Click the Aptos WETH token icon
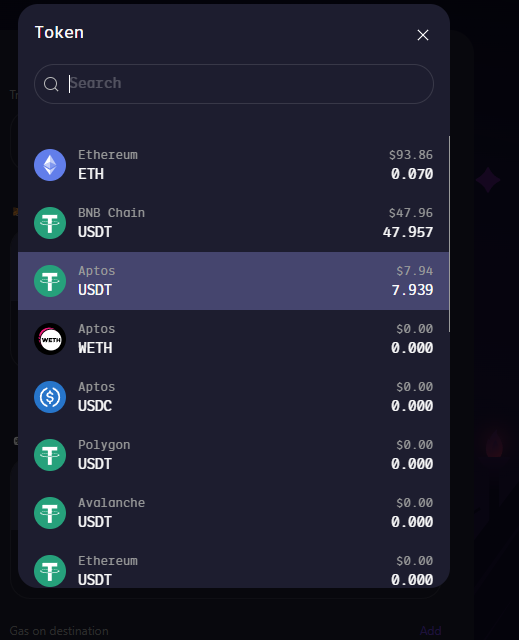Screen dimensions: 519x640 [x=50, y=339]
